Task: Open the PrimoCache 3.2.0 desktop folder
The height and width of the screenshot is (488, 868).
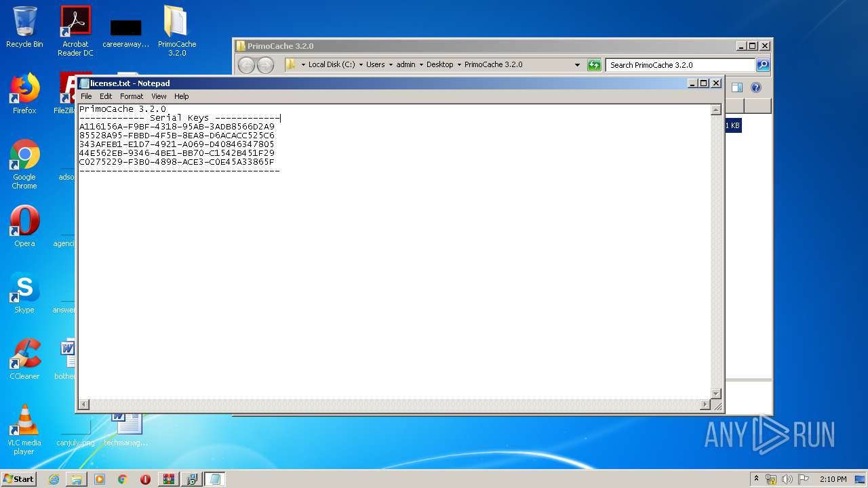Action: 177,31
